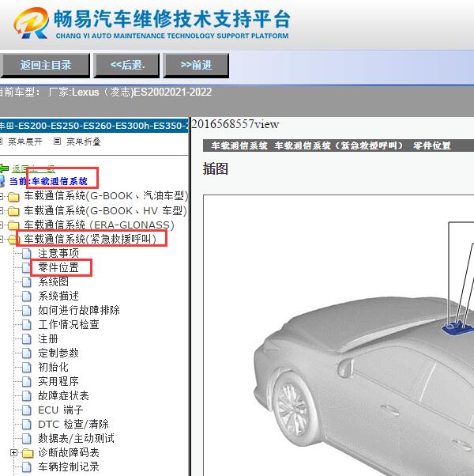Collapse all menus via 菜单折叠

point(84,142)
